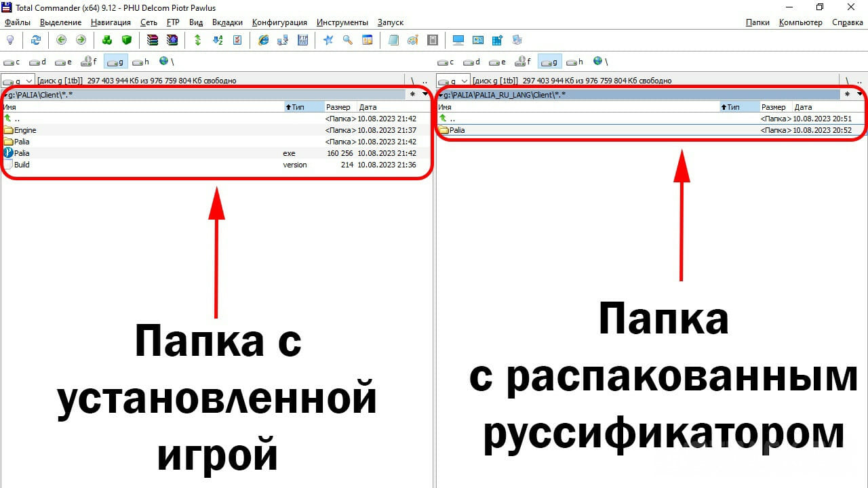
Task: Select Palia exe file in left panel
Action: click(216, 153)
